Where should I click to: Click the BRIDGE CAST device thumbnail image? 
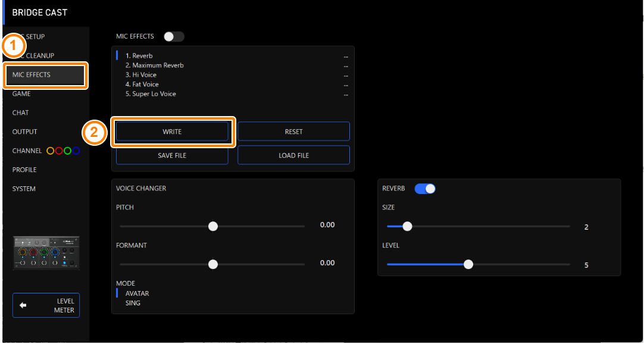click(x=46, y=253)
